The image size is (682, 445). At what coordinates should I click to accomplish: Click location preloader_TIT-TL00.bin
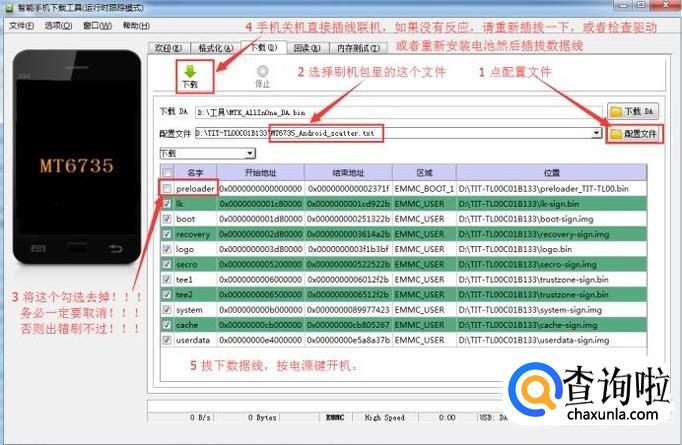544,188
